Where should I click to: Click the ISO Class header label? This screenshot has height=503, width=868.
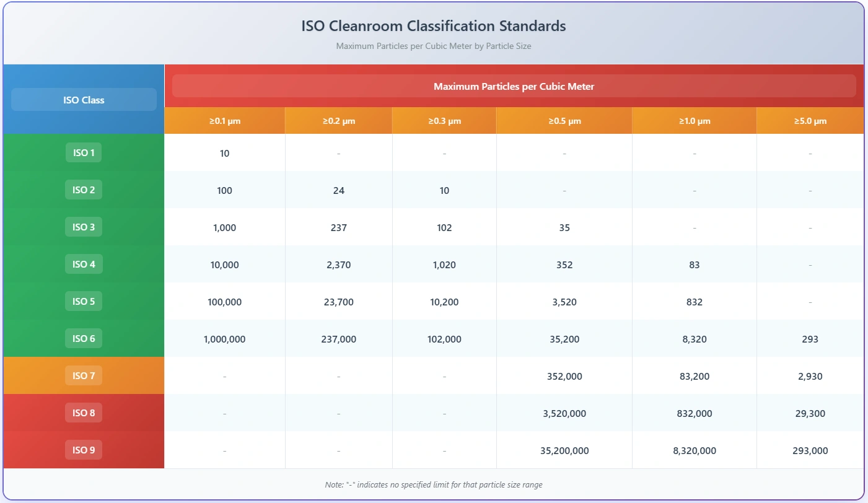coord(84,99)
